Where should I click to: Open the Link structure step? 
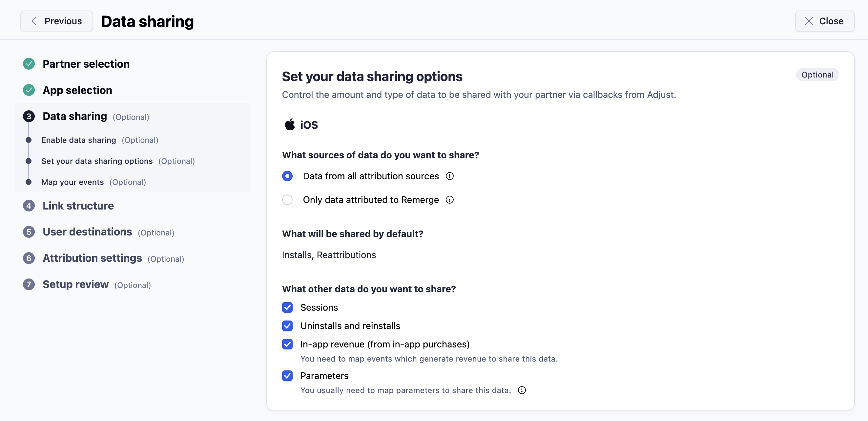[x=78, y=206]
